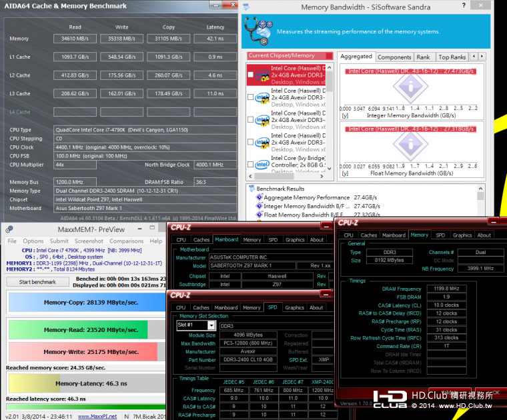Click the diamond icon next to Aggregate Memory Performance
The image size is (507, 420).
pyautogui.click(x=260, y=197)
